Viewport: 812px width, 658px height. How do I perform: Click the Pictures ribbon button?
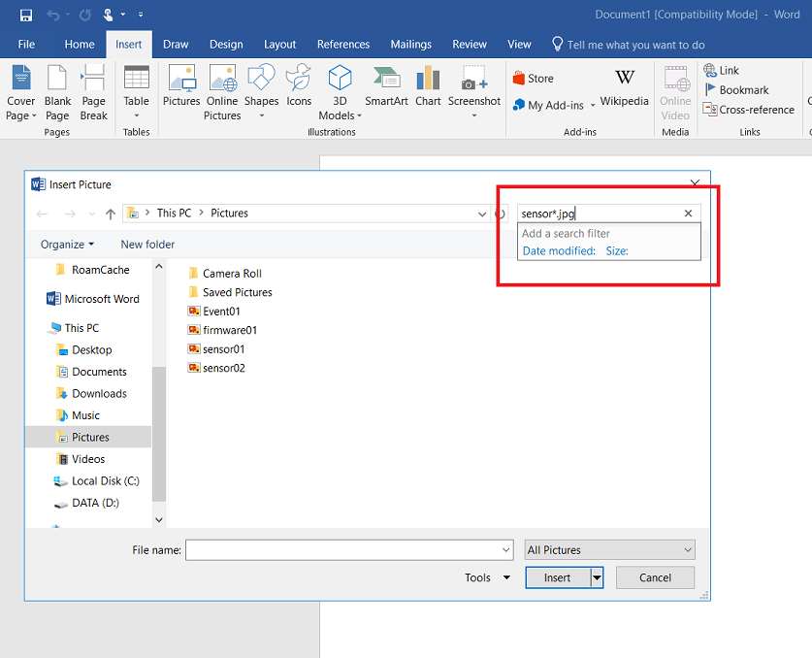click(181, 86)
